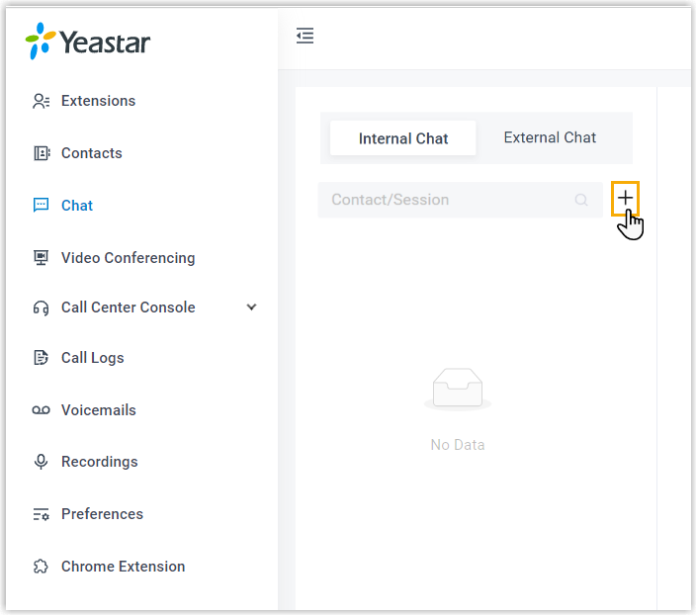Switch to the Internal Chat tab

click(x=403, y=138)
